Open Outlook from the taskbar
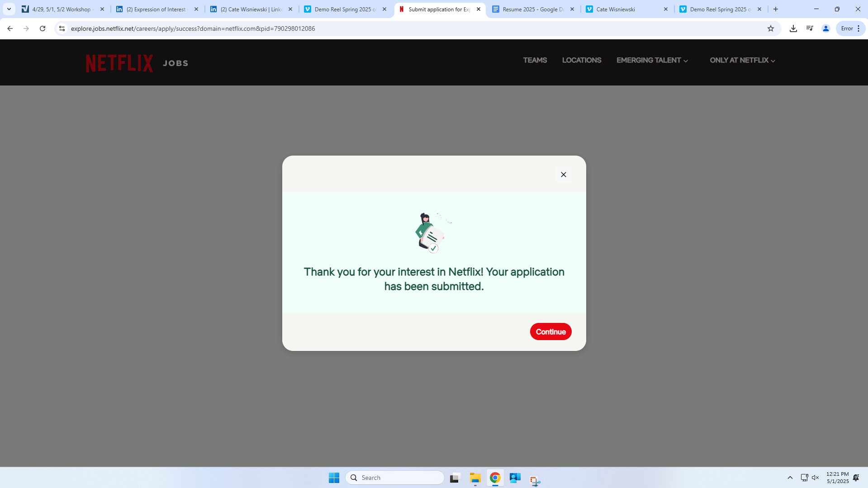Image resolution: width=868 pixels, height=488 pixels. coord(515,478)
